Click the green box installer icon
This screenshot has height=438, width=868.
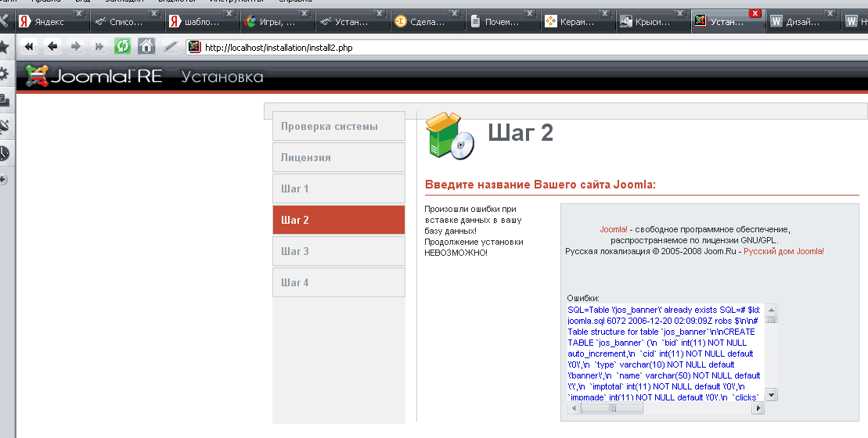pos(449,136)
